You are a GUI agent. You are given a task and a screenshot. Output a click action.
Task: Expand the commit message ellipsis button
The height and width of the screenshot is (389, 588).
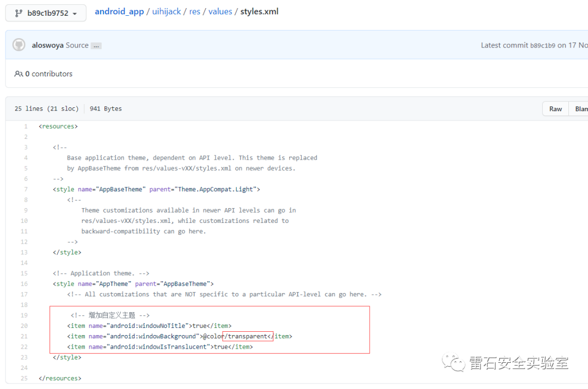click(x=96, y=46)
